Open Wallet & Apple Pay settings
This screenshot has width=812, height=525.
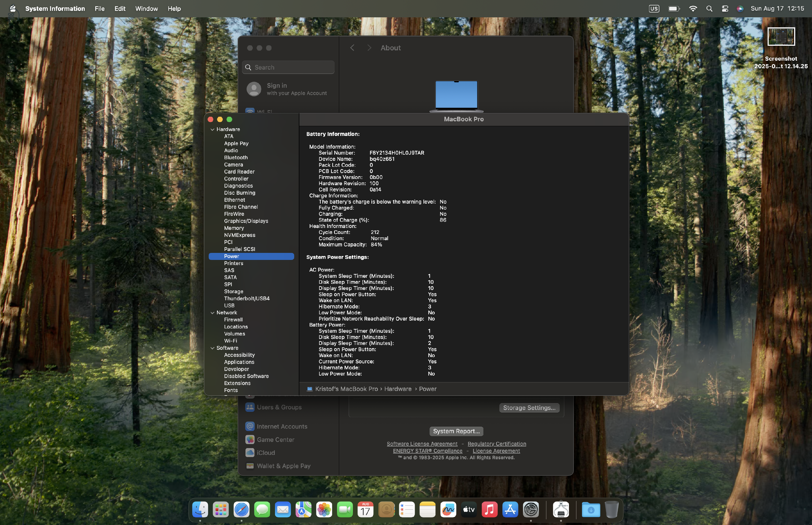pos(278,466)
